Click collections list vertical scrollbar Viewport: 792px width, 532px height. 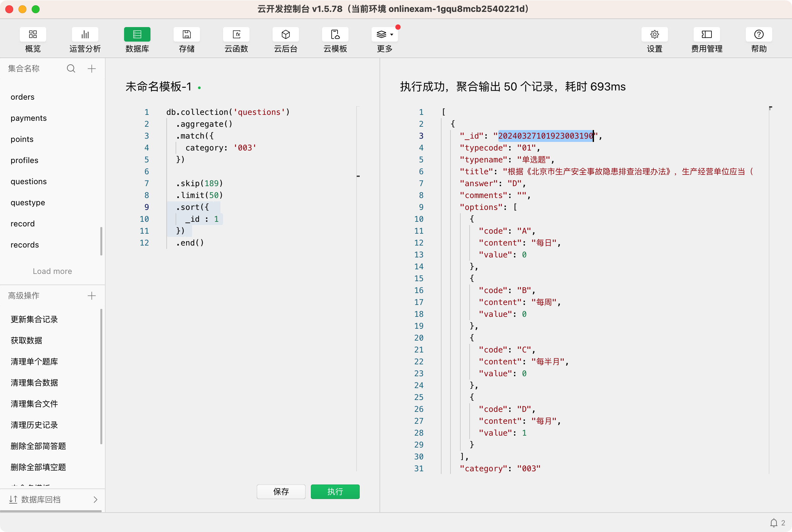101,241
